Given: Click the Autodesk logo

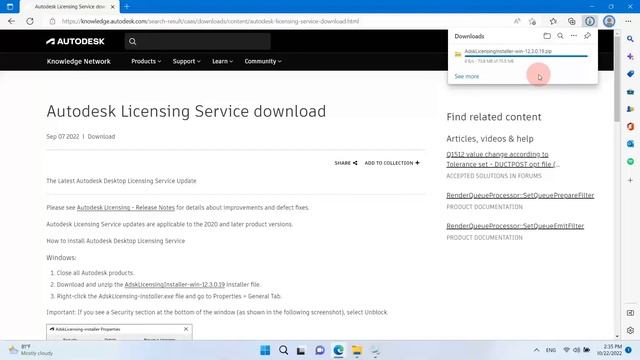Looking at the screenshot, I should pyautogui.click(x=75, y=41).
